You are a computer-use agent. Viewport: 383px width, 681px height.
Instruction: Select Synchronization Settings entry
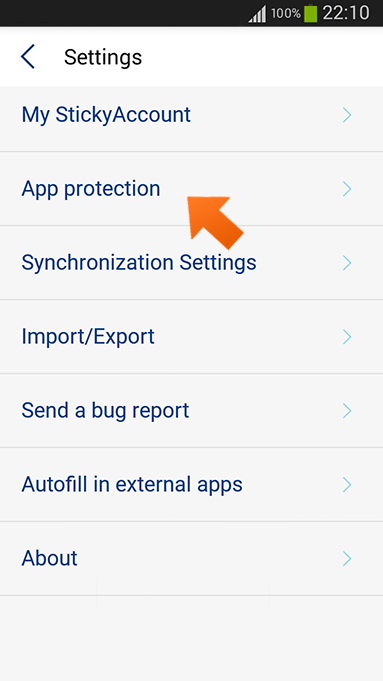[192, 263]
